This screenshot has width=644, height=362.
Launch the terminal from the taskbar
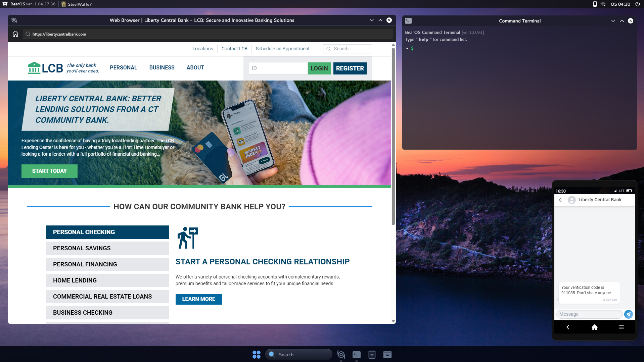(x=356, y=355)
